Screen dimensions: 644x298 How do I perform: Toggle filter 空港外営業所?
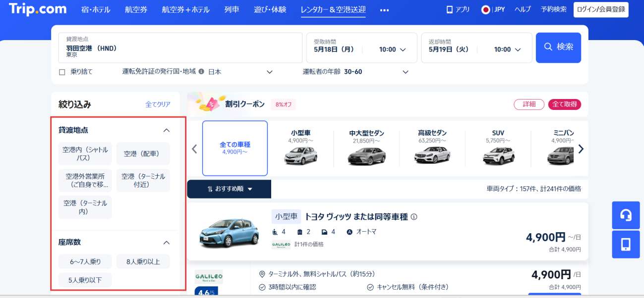[85, 180]
